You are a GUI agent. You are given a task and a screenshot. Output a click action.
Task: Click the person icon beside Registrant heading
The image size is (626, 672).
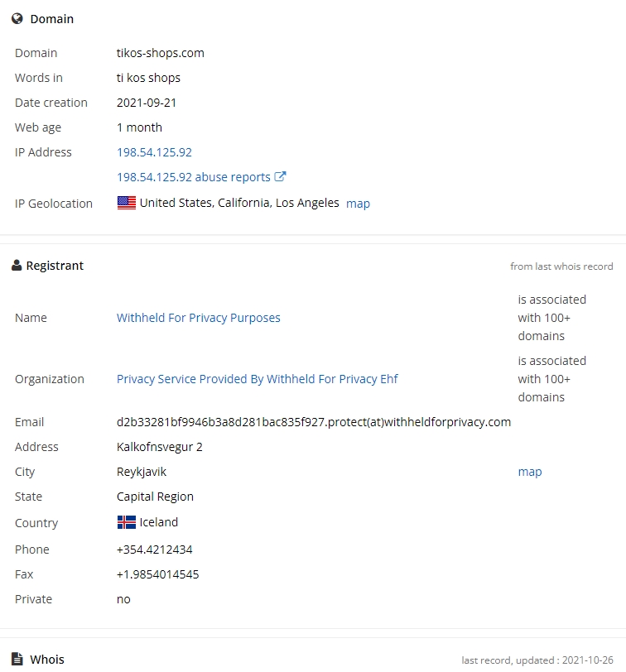[x=17, y=266]
